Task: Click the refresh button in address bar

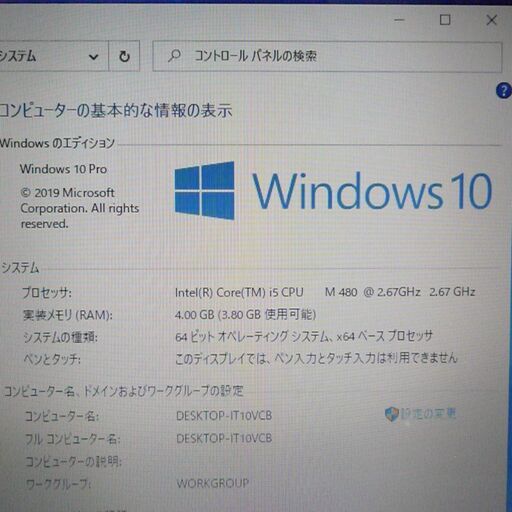Action: (x=124, y=56)
